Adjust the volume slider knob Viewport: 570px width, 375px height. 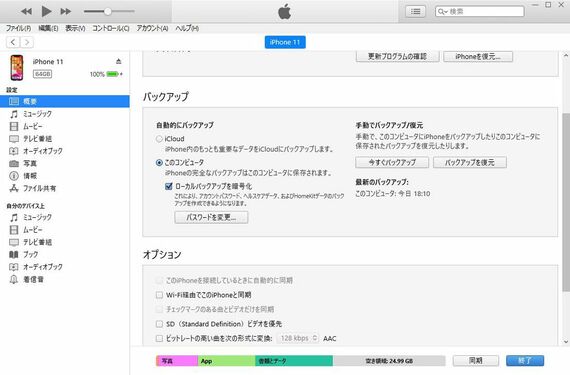pyautogui.click(x=108, y=12)
